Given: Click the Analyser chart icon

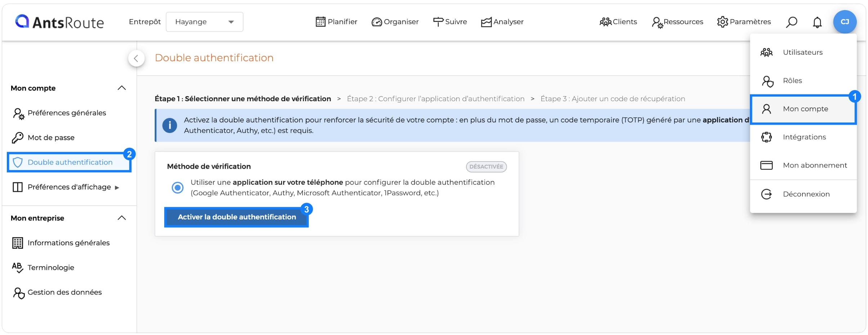Looking at the screenshot, I should pos(486,22).
